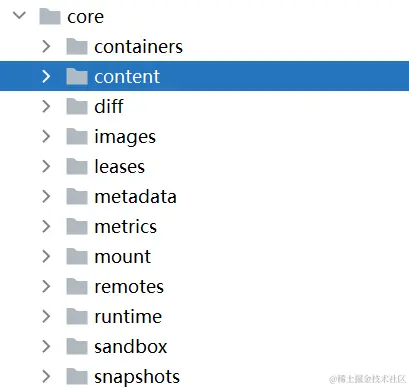Expand the content folder arrow
The width and height of the screenshot is (409, 387).
tap(46, 76)
